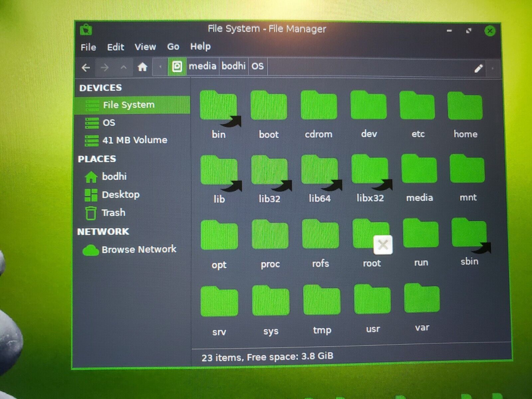Open the etc folder

(417, 105)
